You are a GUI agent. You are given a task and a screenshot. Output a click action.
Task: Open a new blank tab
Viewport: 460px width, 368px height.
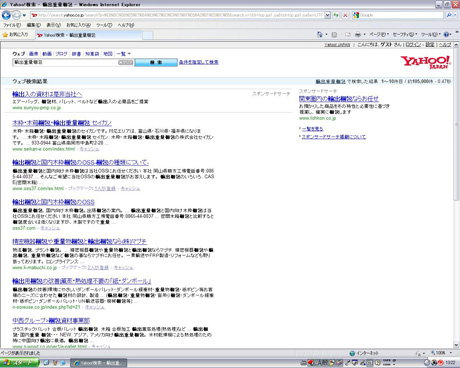[148, 35]
